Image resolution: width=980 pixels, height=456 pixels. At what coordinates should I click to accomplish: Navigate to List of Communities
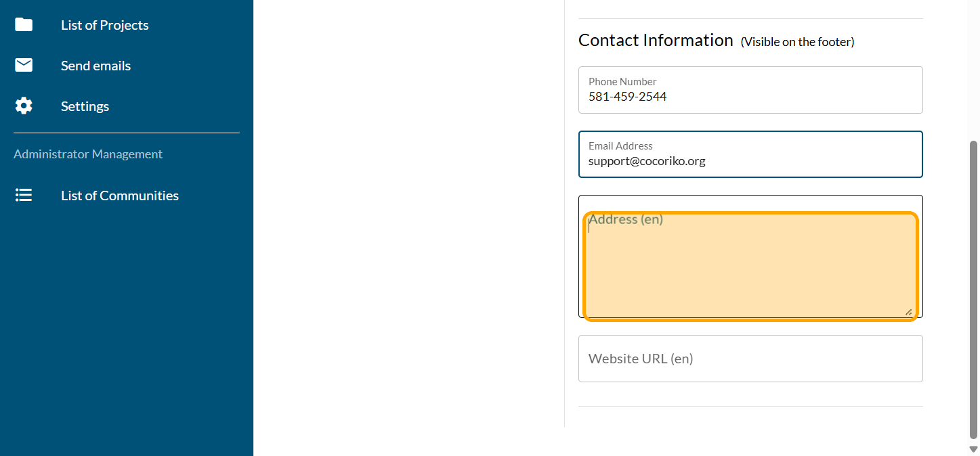(119, 196)
